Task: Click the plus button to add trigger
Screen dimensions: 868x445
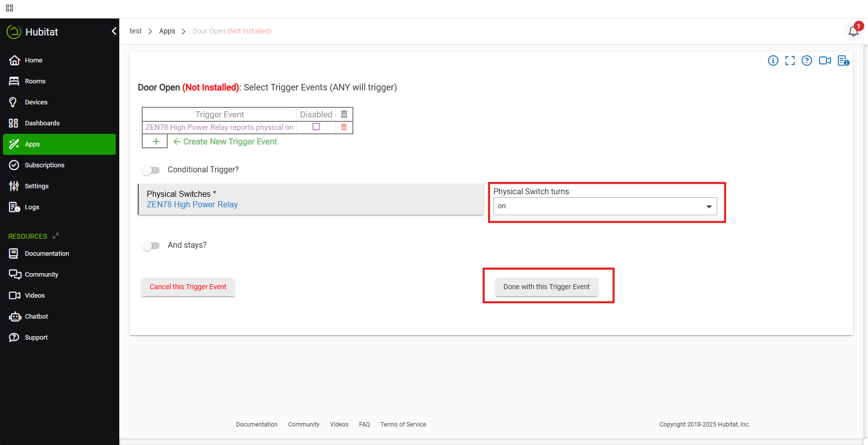Action: coord(156,142)
